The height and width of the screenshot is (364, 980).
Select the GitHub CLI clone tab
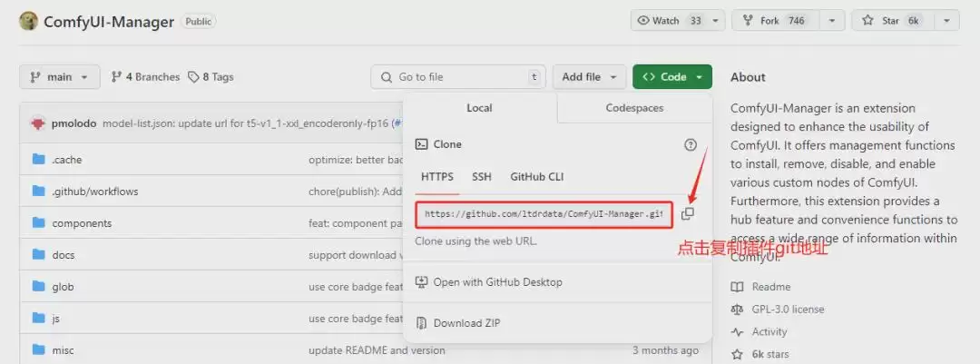tap(537, 177)
